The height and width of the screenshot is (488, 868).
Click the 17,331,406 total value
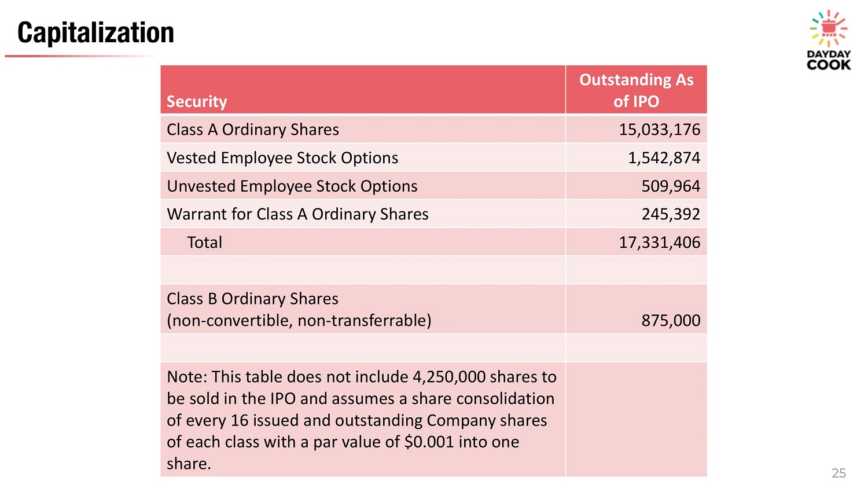[x=659, y=243]
